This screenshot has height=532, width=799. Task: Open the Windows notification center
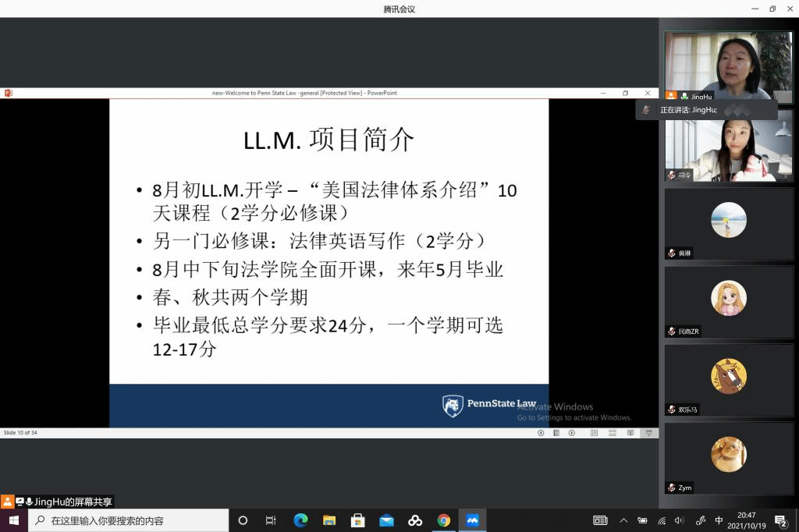780,520
